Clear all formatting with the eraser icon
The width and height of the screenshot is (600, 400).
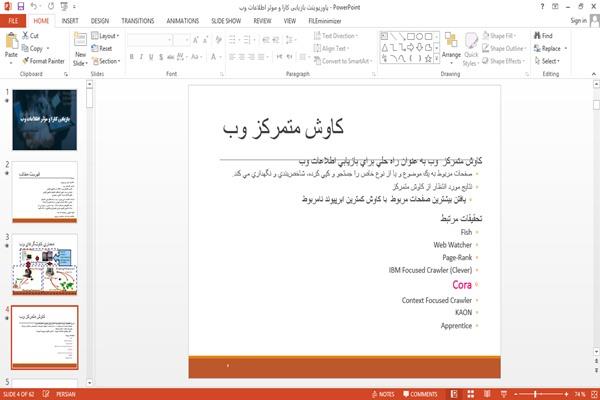[218, 39]
